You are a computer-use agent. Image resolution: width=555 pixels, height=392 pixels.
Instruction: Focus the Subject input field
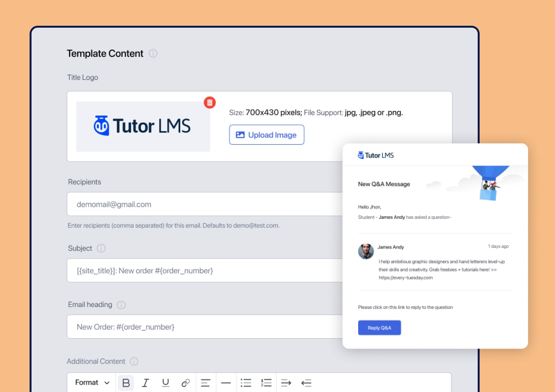(205, 271)
